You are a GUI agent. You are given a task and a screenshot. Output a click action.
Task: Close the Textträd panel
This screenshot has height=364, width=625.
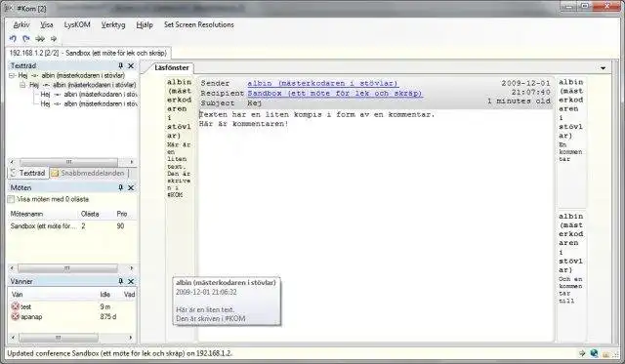pyautogui.click(x=131, y=65)
